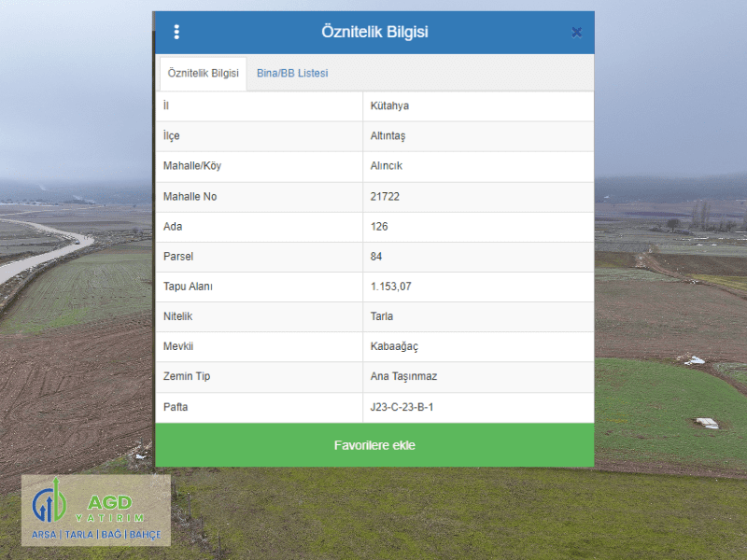Click the Ada value 126
The image size is (747, 560).
(x=379, y=227)
